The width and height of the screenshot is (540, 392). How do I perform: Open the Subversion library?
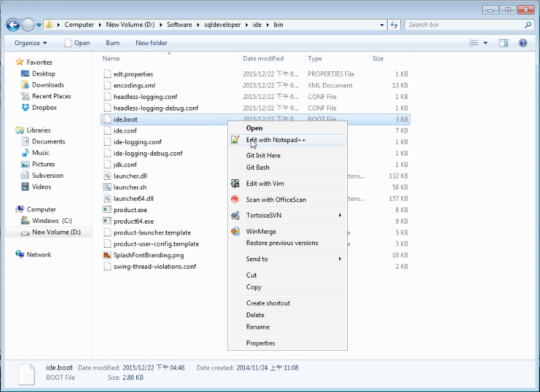click(x=42, y=176)
